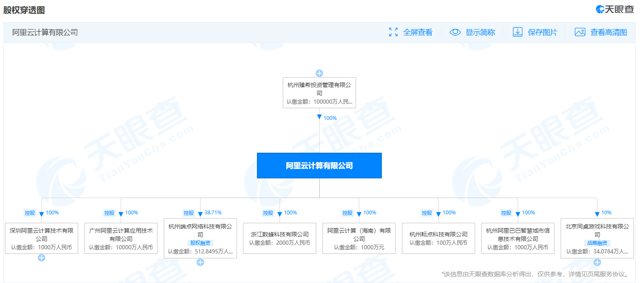Open 深圳阿里云计算技术有限公司 node
This screenshot has height=283, width=644.
click(x=41, y=238)
